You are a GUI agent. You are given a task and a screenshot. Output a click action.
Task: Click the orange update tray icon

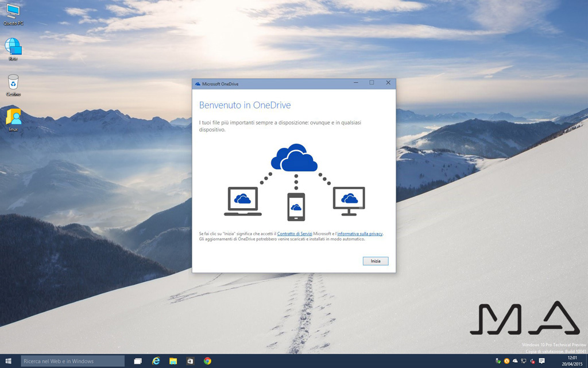[x=506, y=361]
